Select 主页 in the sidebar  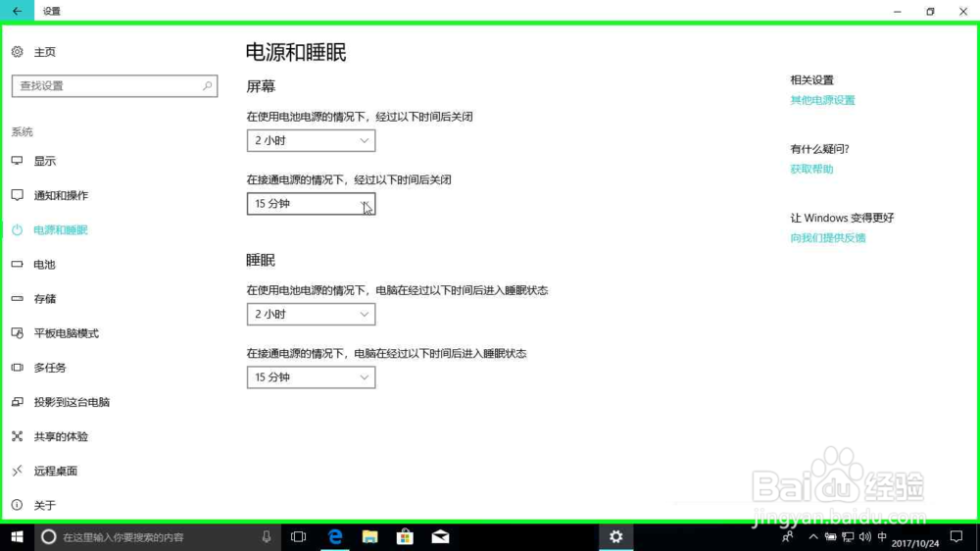point(45,52)
